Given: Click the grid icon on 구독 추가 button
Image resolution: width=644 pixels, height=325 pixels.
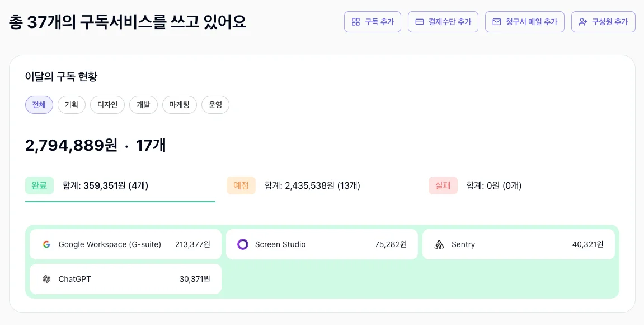Looking at the screenshot, I should coord(355,22).
